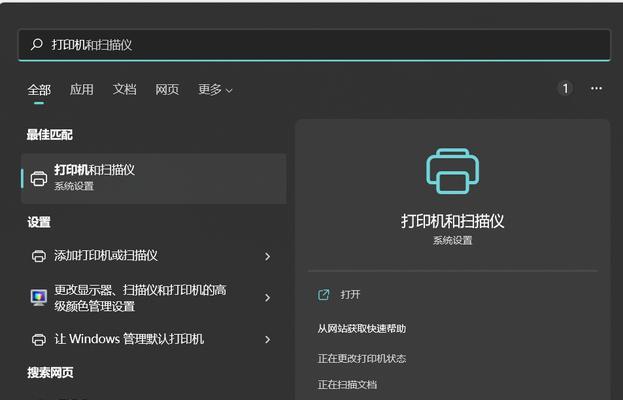Open the 更多 dropdown filter

coord(215,89)
